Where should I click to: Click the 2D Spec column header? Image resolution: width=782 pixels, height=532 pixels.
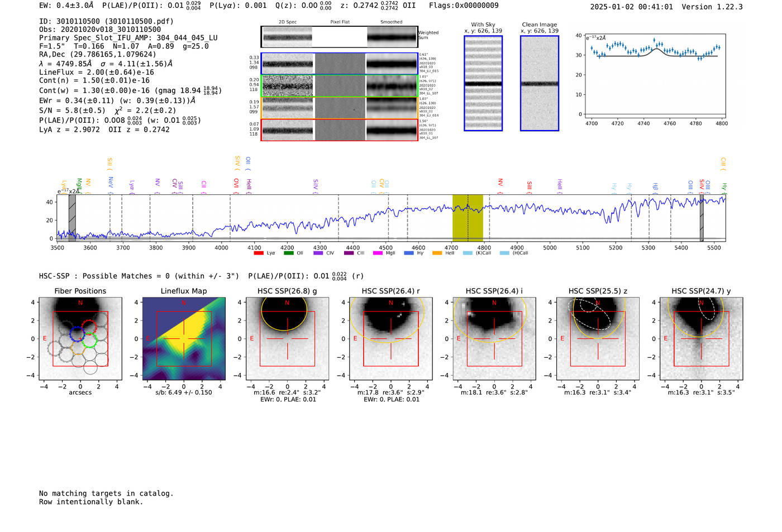(x=288, y=22)
